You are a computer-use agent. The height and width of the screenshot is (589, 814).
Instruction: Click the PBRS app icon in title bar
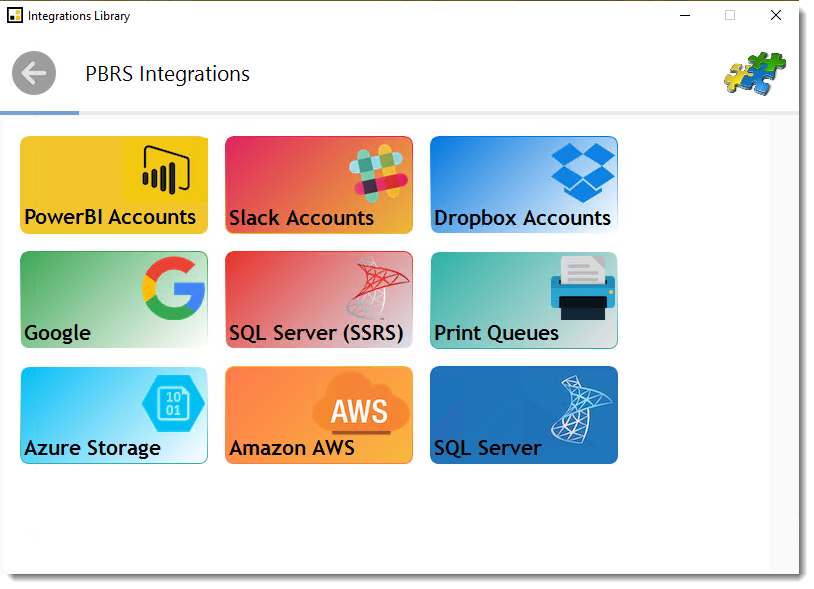[15, 15]
